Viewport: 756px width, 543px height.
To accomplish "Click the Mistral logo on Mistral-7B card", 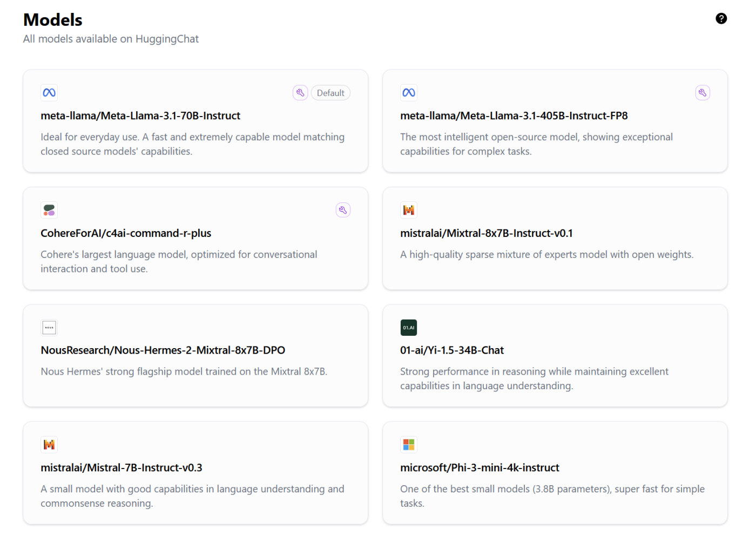I will pyautogui.click(x=49, y=445).
